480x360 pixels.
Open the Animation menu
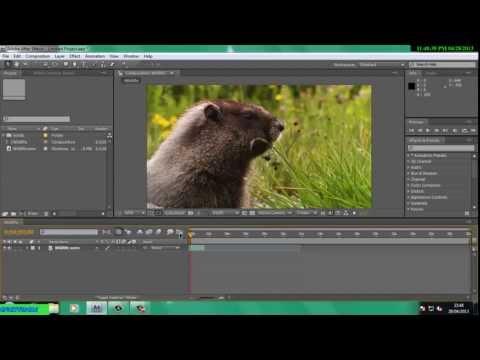tap(95, 56)
